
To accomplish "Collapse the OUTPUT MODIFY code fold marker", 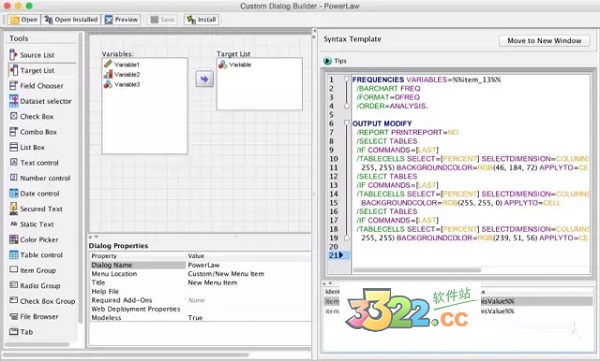I will tap(347, 123).
